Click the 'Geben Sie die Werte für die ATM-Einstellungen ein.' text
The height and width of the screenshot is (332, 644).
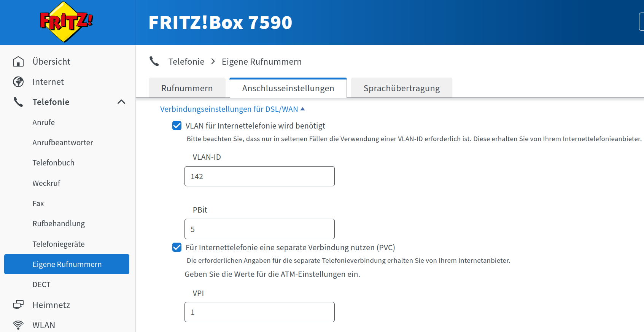[x=272, y=274]
